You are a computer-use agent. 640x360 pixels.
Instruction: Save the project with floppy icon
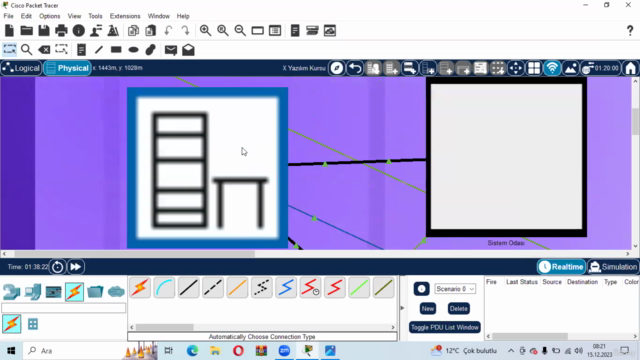click(x=44, y=31)
